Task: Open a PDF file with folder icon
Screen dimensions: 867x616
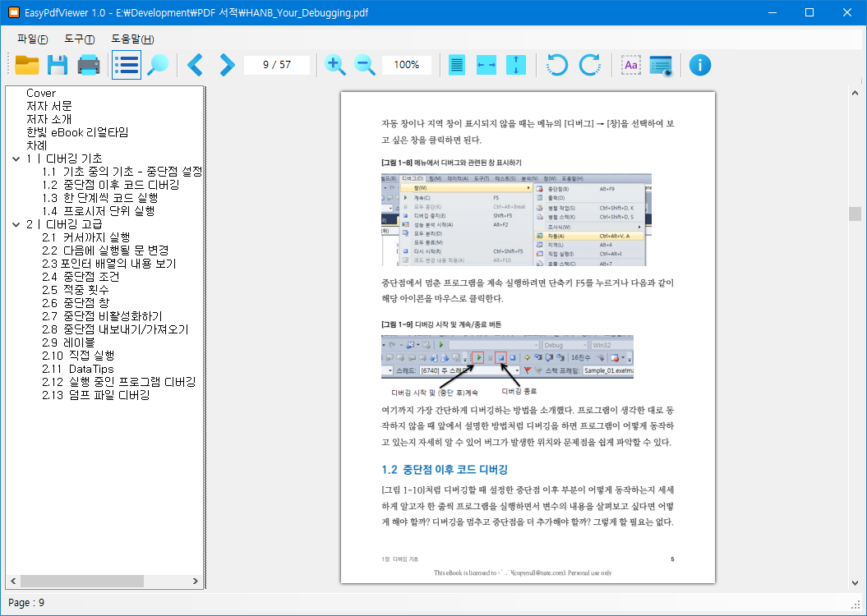Action: point(26,65)
